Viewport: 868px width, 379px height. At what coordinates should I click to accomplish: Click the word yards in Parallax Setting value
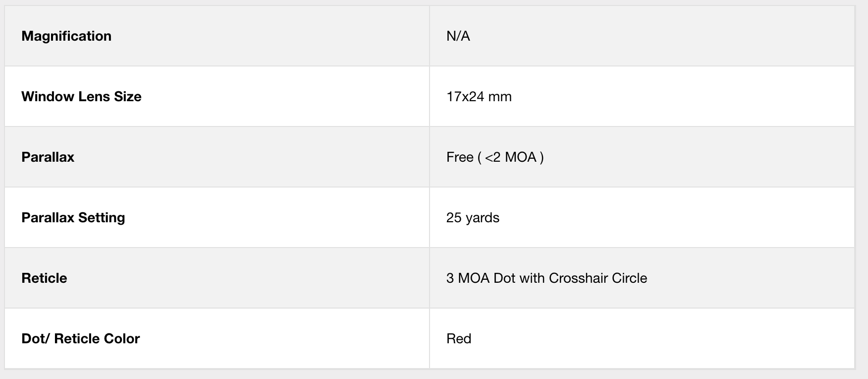point(483,218)
